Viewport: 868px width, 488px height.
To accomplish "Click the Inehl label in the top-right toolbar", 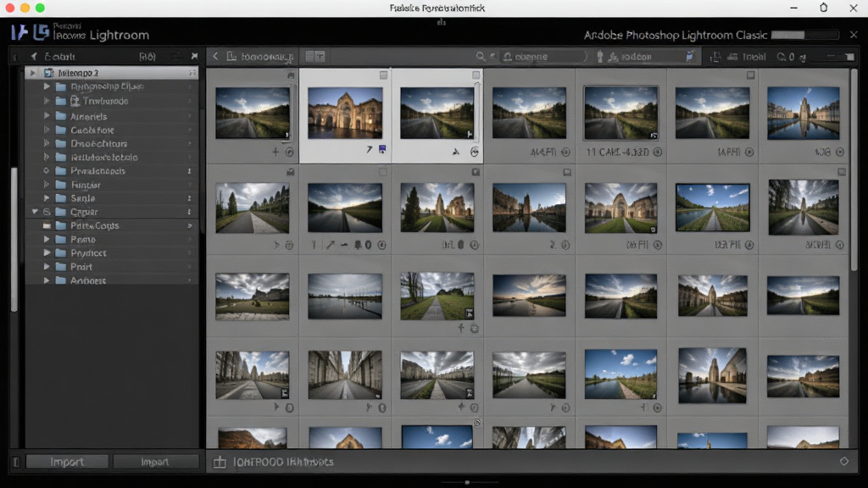I will tap(754, 57).
